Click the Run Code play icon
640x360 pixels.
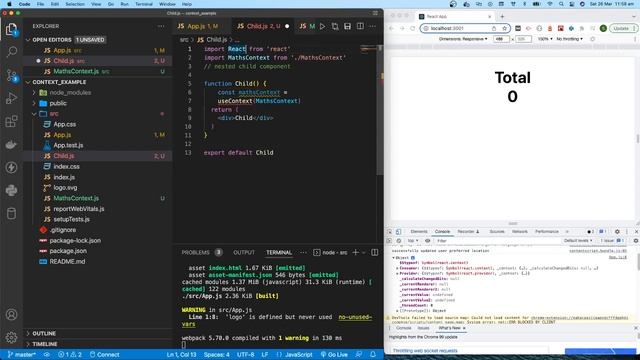click(322, 26)
